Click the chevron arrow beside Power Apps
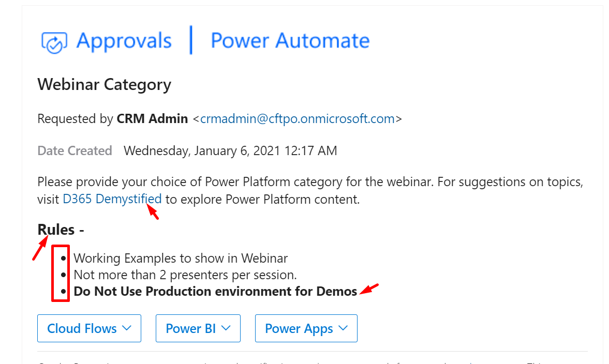The height and width of the screenshot is (364, 609). click(x=343, y=328)
